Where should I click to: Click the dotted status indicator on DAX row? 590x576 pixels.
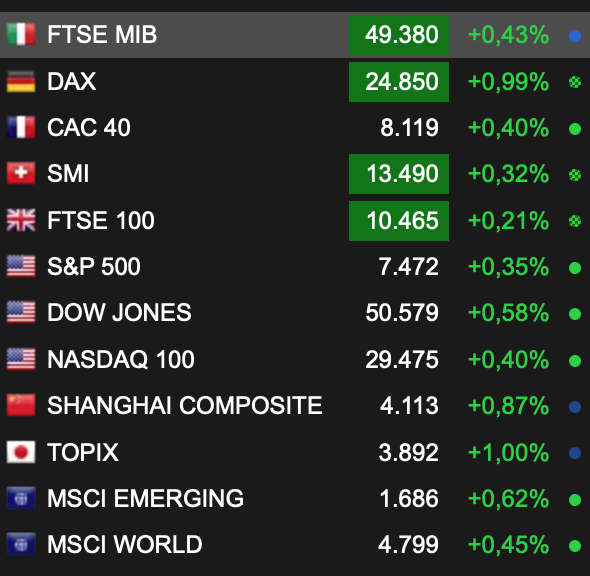[x=575, y=82]
